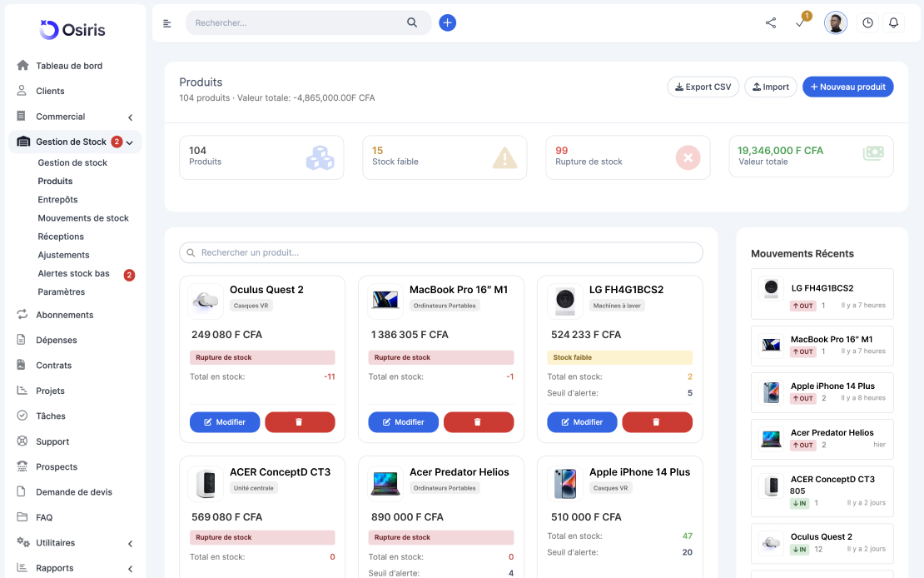The width and height of the screenshot is (924, 578).
Task: Open the tasks checkmark icon with badge
Action: [x=800, y=22]
